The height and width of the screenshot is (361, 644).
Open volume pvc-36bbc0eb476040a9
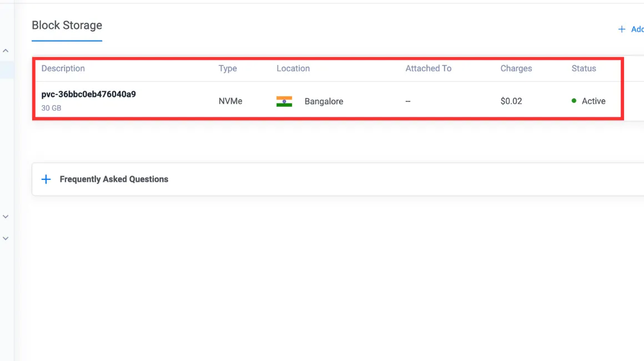tap(88, 94)
